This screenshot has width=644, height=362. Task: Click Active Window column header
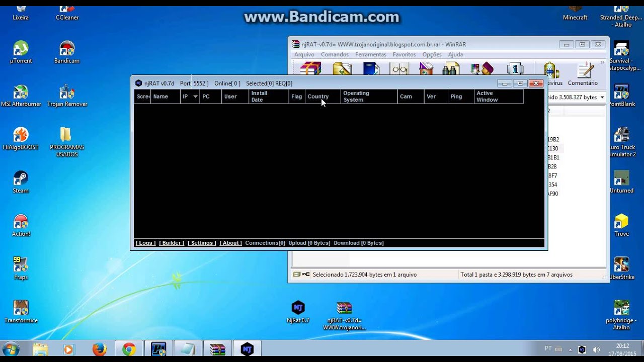[x=499, y=97]
